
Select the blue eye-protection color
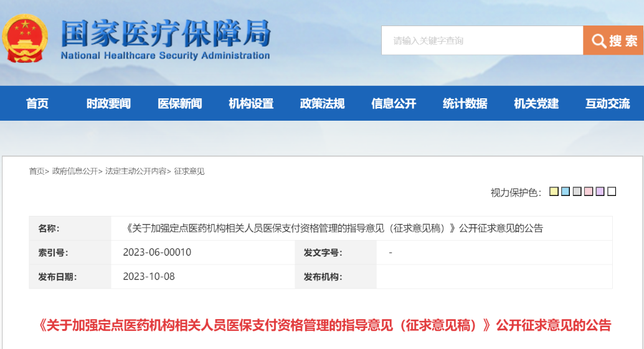pos(565,192)
